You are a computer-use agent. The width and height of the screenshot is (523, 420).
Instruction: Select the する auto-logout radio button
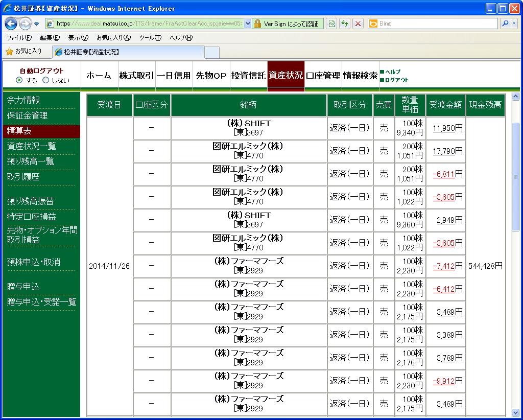coord(19,80)
